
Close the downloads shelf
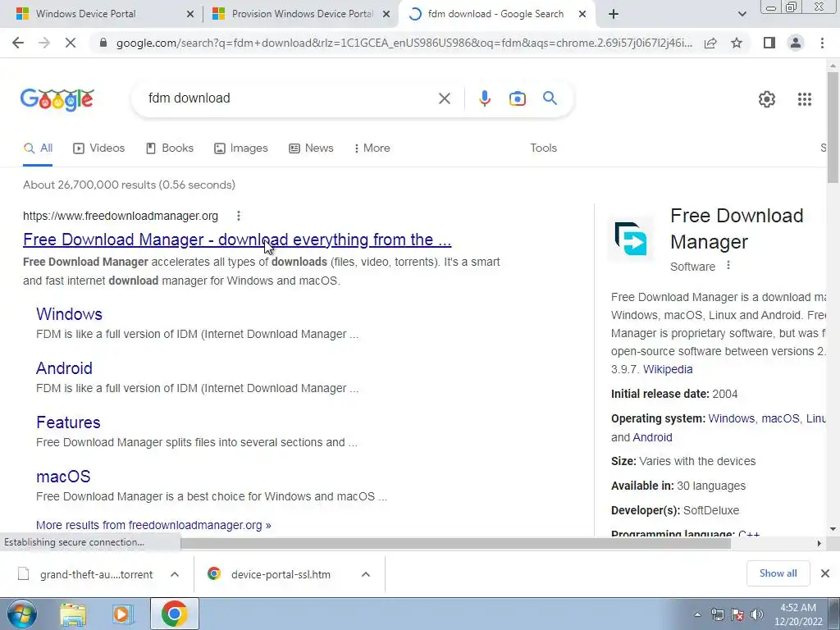pos(825,573)
